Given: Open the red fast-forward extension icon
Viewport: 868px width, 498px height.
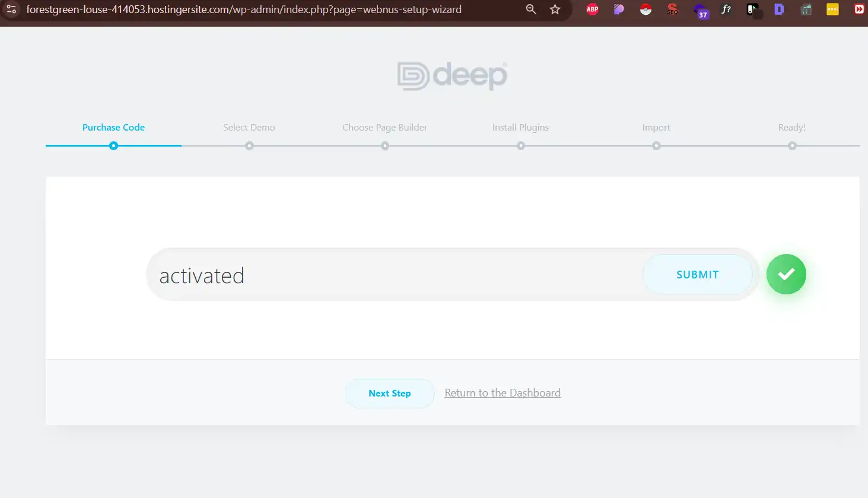Looking at the screenshot, I should point(859,9).
